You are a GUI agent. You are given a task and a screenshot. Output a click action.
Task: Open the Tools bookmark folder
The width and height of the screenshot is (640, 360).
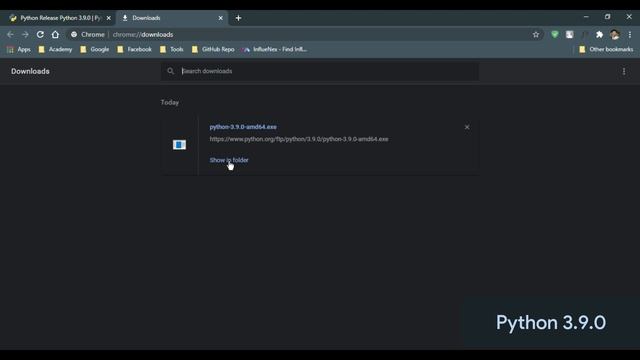click(172, 49)
